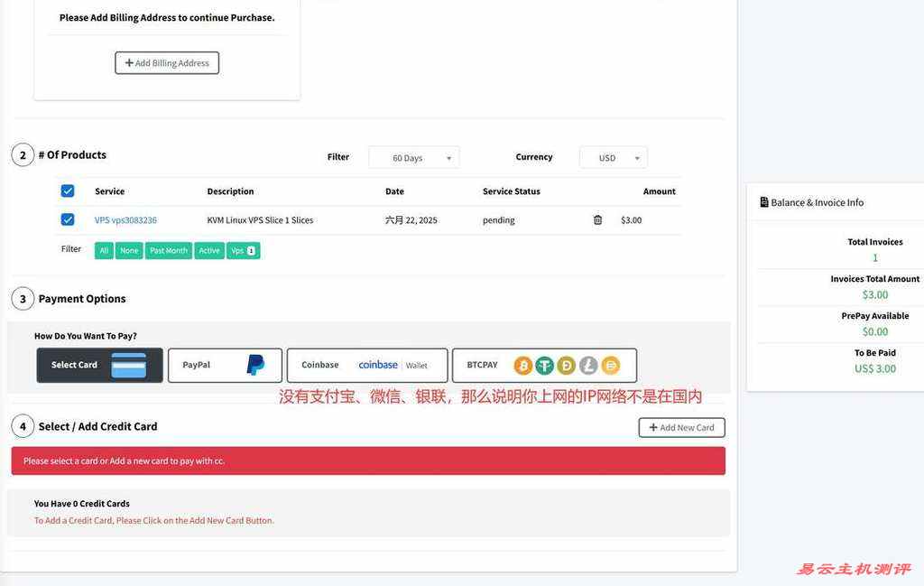Click the trash icon to delete service

[x=597, y=220]
